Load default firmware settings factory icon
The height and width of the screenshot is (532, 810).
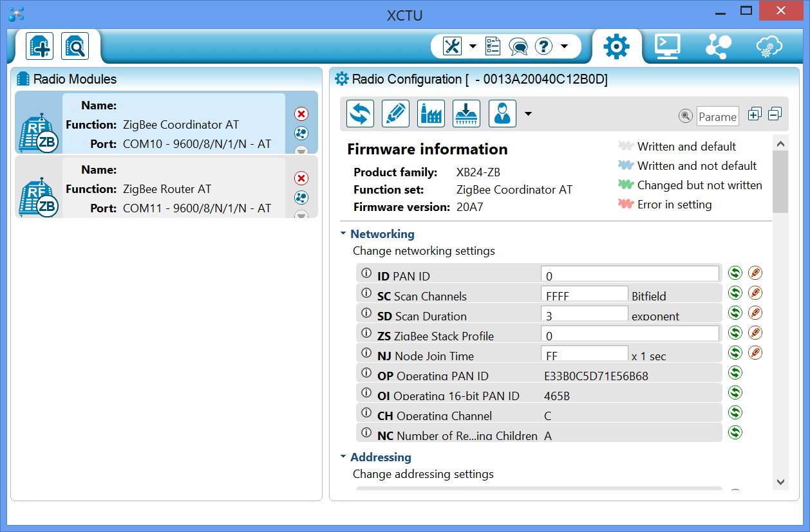click(x=431, y=114)
